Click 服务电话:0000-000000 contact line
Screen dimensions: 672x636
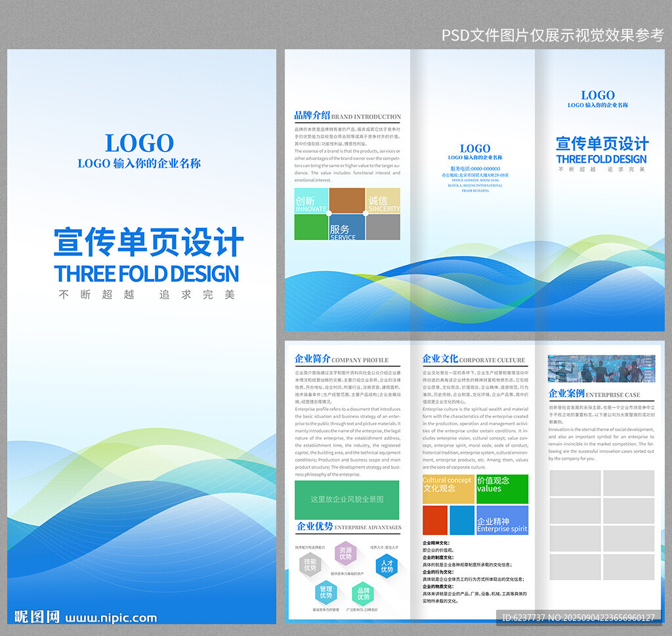pyautogui.click(x=475, y=169)
